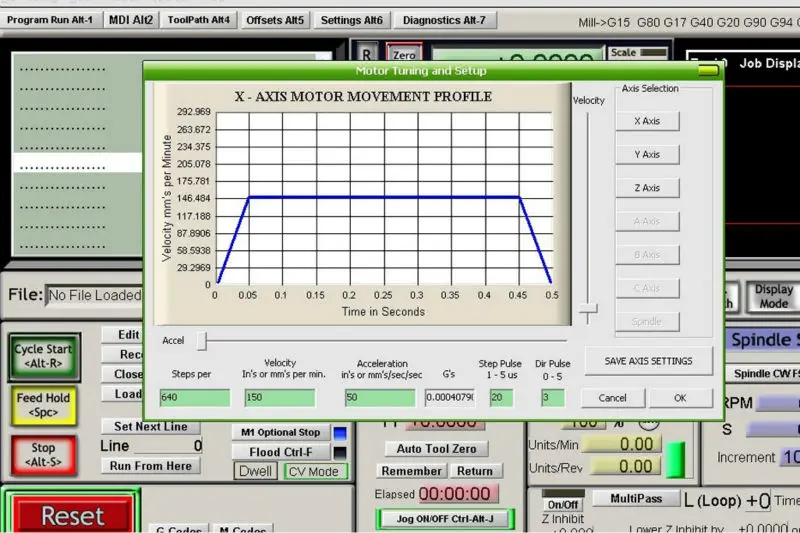The height and width of the screenshot is (533, 800).
Task: Click the yellow Feed Hold button
Action: [43, 404]
